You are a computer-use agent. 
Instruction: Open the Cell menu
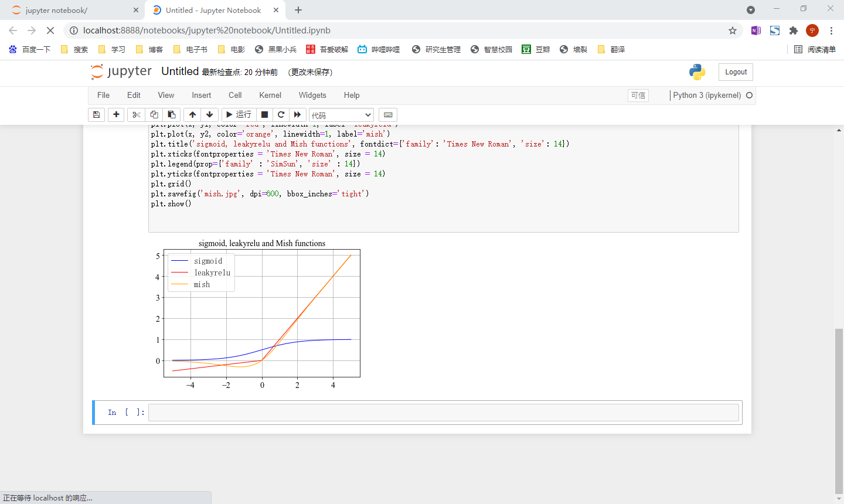pos(235,95)
